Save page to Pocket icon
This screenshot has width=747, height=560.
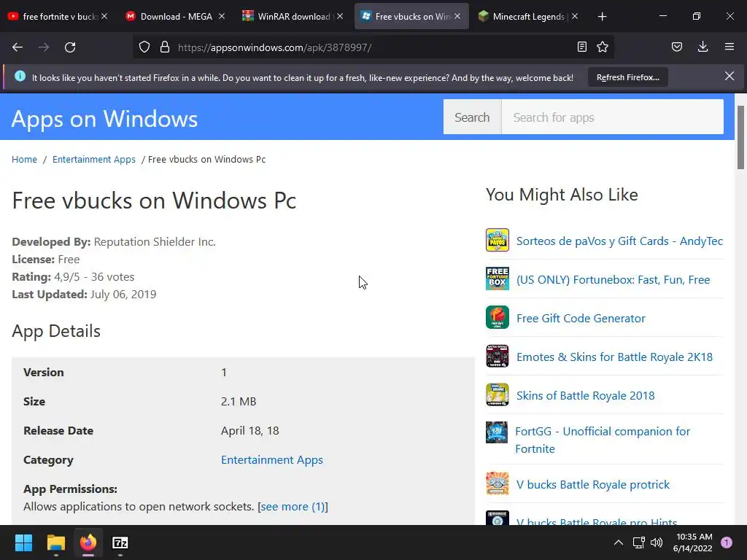[x=676, y=47]
